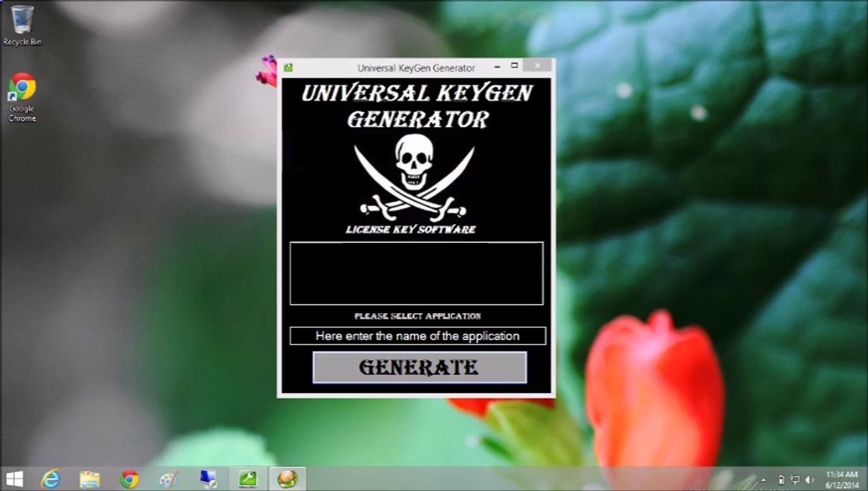
Task: Click the application name input field
Action: (x=417, y=336)
